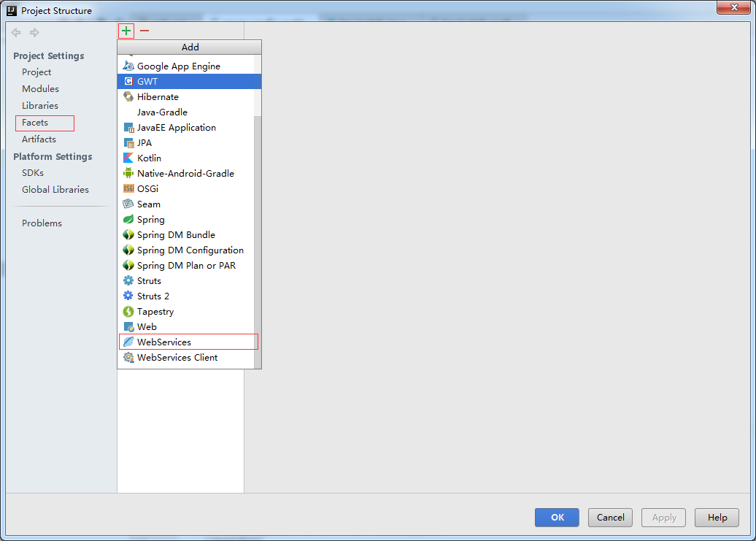Click the Kotlin icon
The width and height of the screenshot is (756, 541).
[x=128, y=158]
